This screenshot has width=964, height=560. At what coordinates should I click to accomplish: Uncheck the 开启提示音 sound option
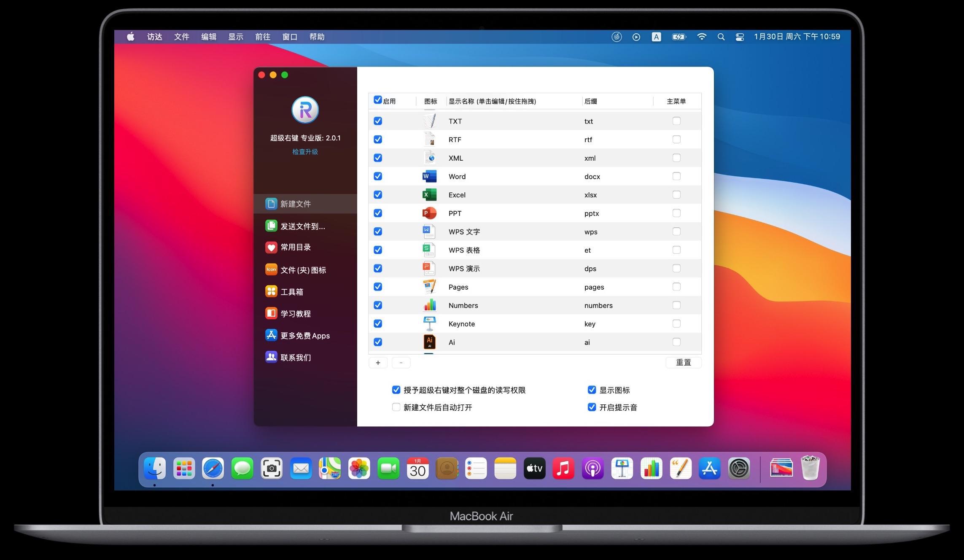coord(592,407)
